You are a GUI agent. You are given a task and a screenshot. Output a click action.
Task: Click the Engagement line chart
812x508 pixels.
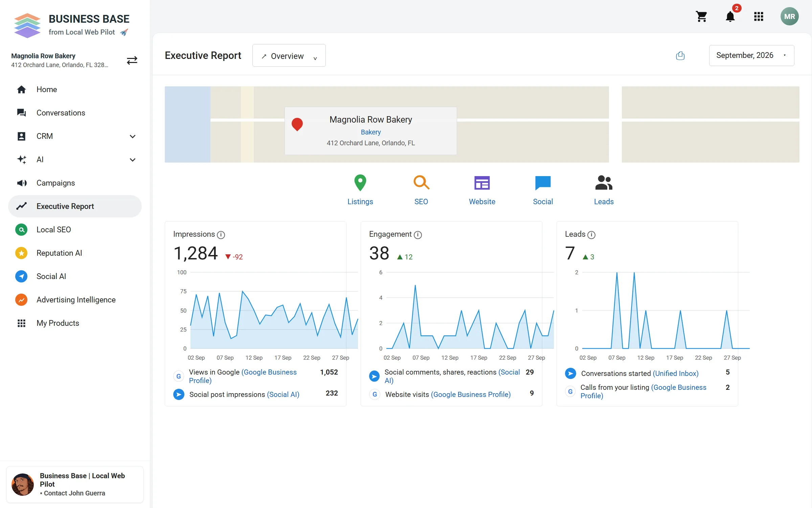(470, 311)
